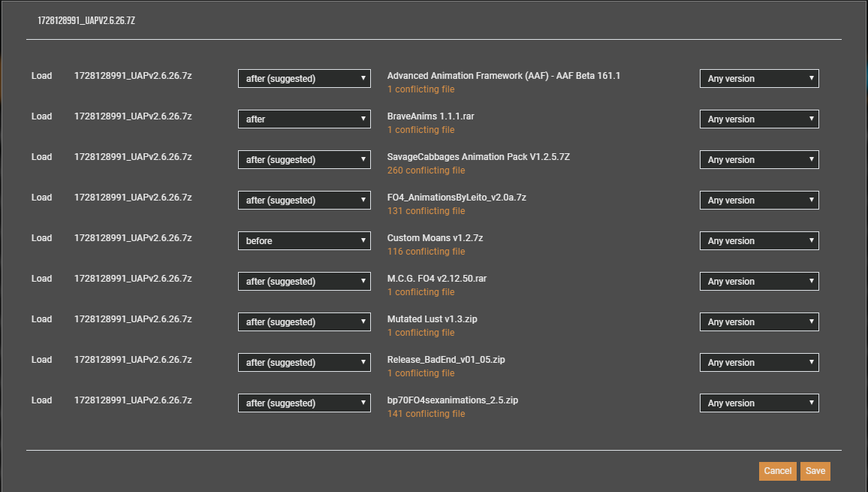Cancel the conflict rules dialog
This screenshot has height=492, width=868.
[777, 471]
